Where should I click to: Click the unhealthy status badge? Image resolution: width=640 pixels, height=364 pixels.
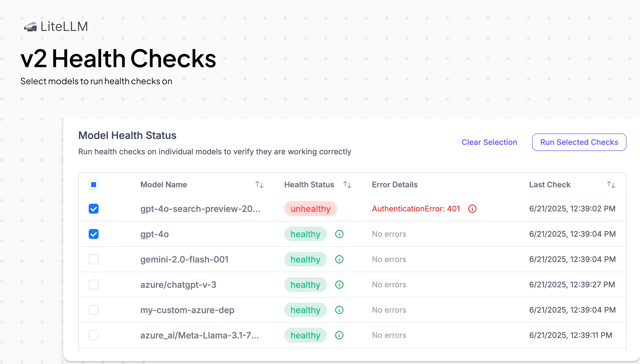[310, 209]
